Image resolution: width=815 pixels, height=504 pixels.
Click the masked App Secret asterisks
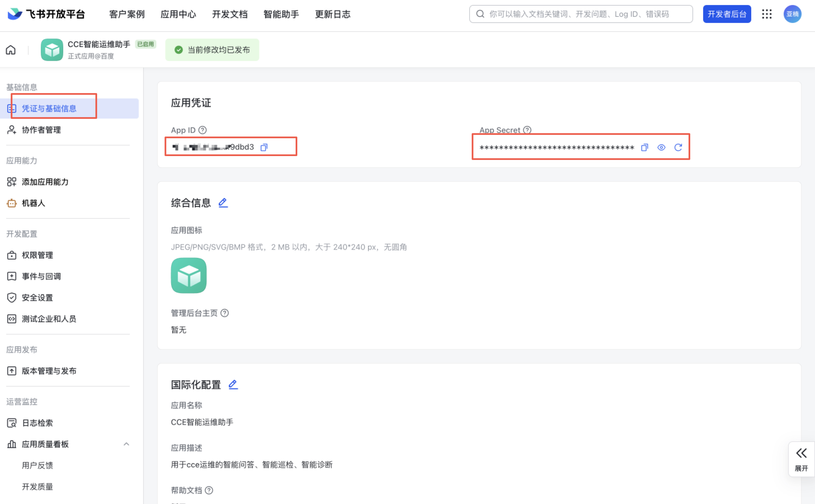(557, 148)
